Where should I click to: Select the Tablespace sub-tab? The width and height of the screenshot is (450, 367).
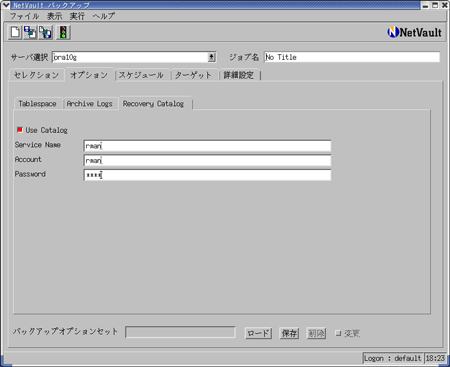pos(37,104)
